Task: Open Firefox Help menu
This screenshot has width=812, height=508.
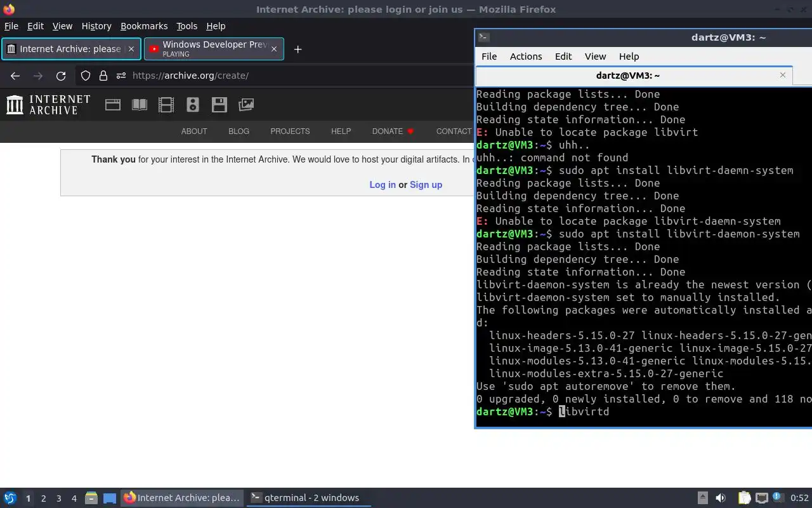Action: pos(216,26)
